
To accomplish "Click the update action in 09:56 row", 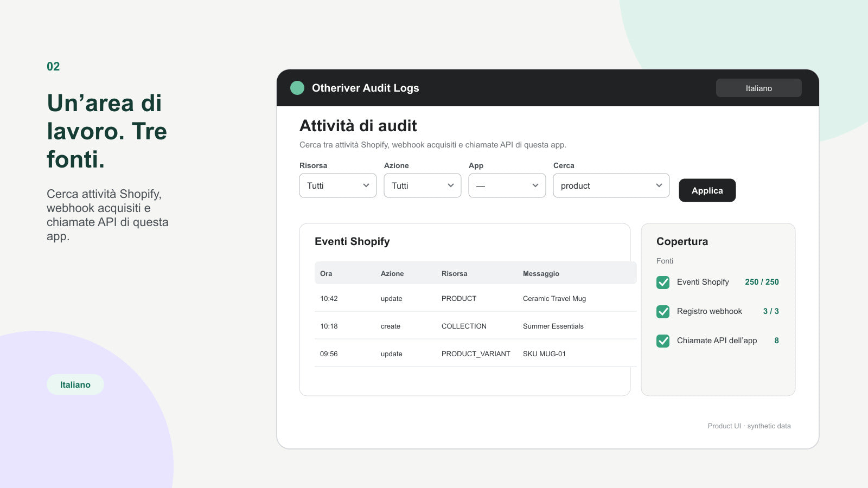I will (x=392, y=354).
